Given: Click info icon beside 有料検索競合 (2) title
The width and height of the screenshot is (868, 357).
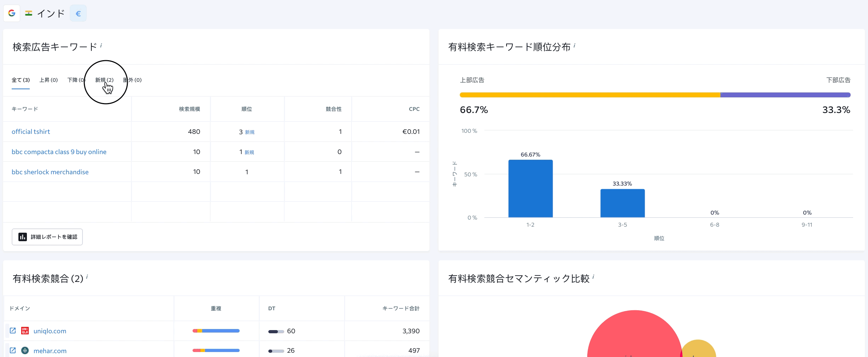Looking at the screenshot, I should click(87, 277).
